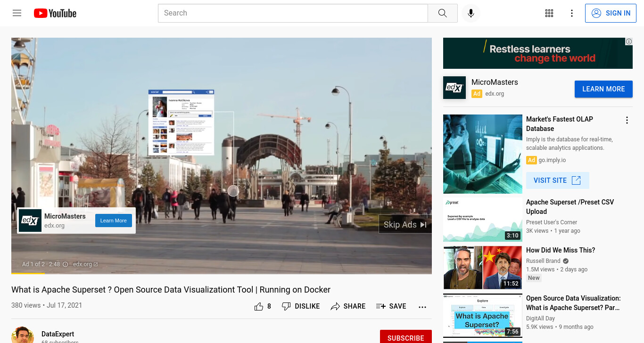Viewport: 644px width, 343px height.
Task: Like the video with thumbs up
Action: 263,306
